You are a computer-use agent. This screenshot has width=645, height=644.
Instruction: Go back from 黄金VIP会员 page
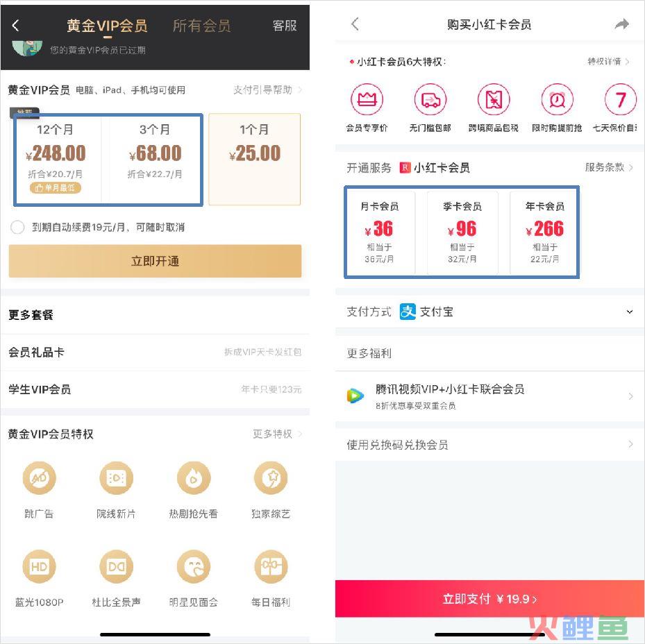tap(16, 26)
